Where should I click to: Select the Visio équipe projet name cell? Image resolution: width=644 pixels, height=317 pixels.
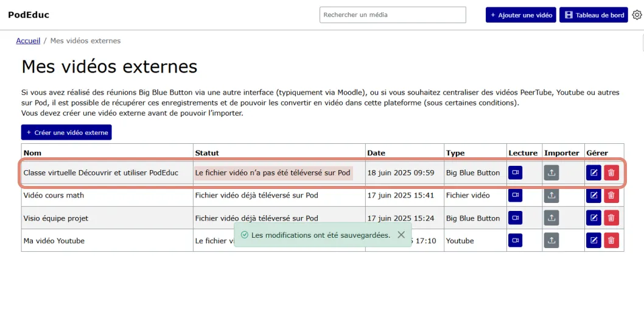tap(107, 218)
